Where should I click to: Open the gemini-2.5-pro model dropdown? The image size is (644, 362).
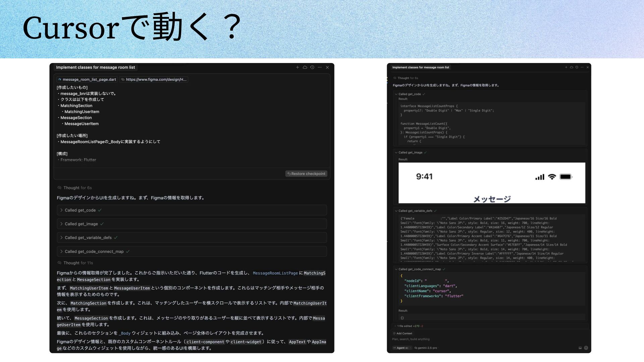(x=426, y=348)
